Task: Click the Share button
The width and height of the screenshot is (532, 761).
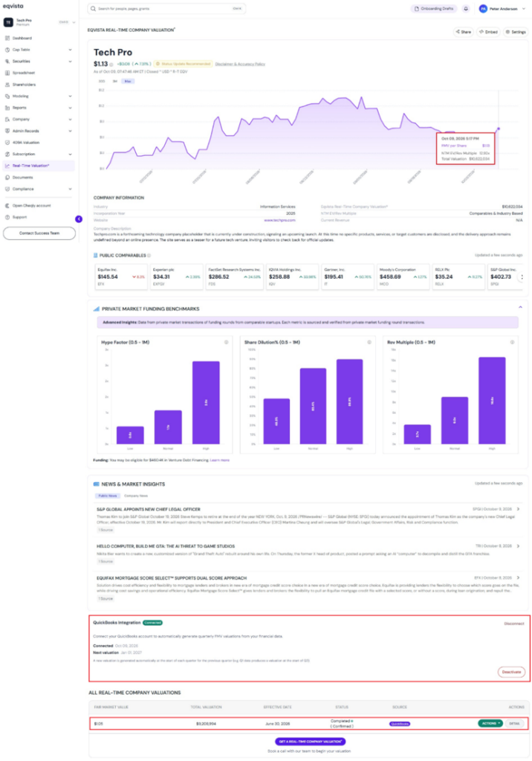Action: click(463, 32)
